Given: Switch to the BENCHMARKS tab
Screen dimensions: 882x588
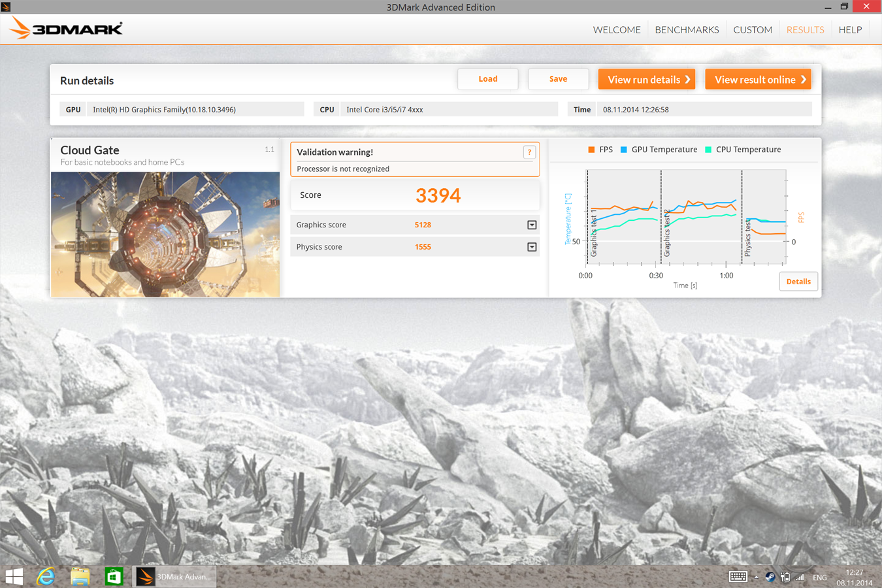Looking at the screenshot, I should pos(687,29).
